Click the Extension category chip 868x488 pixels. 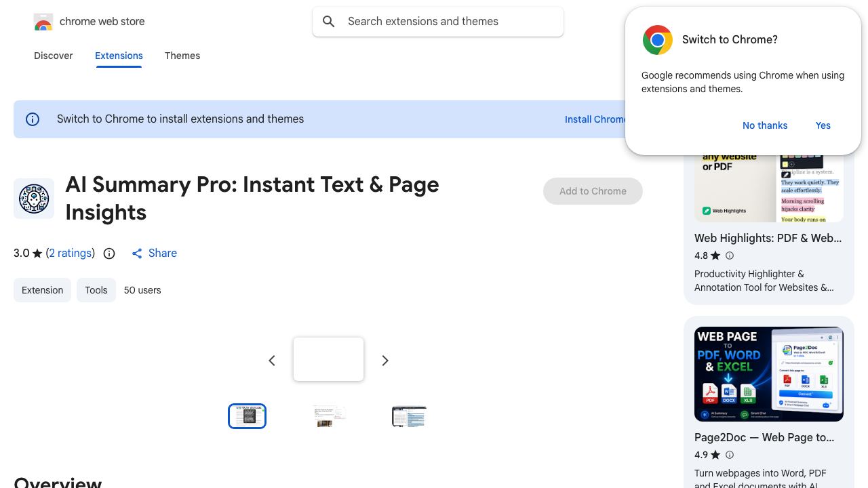(x=42, y=290)
